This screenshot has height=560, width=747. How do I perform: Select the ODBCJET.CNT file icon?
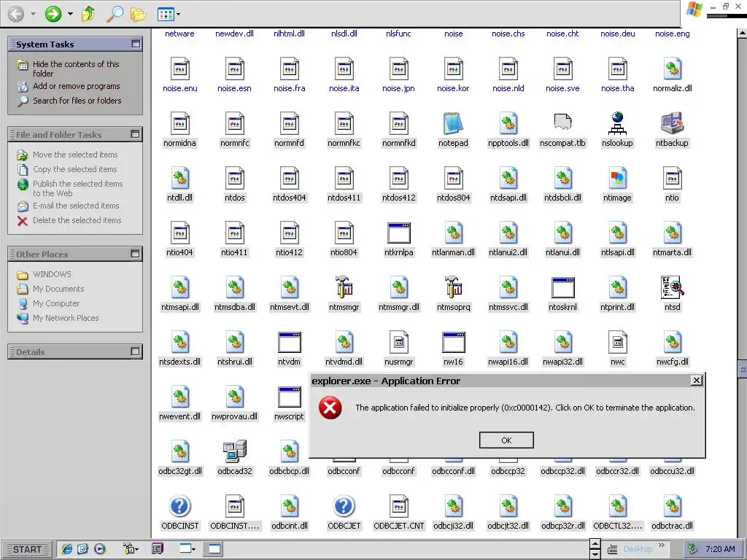399,506
